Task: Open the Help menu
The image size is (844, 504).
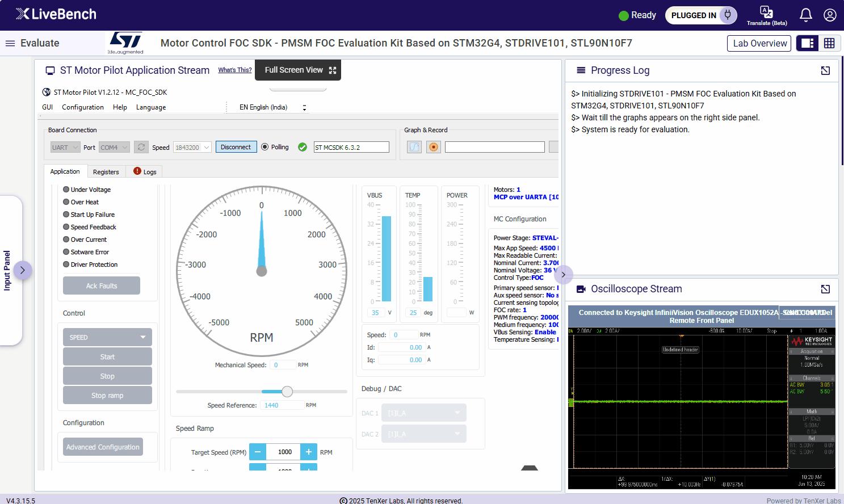Action: click(x=120, y=107)
